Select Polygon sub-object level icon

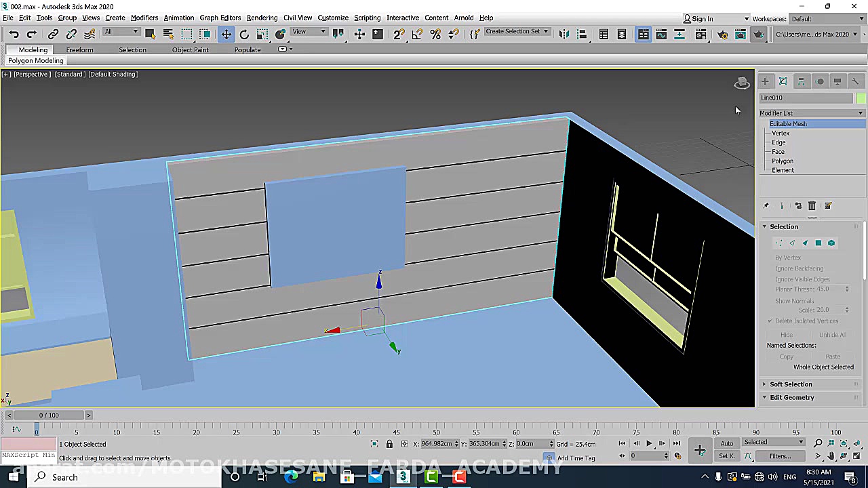[818, 243]
